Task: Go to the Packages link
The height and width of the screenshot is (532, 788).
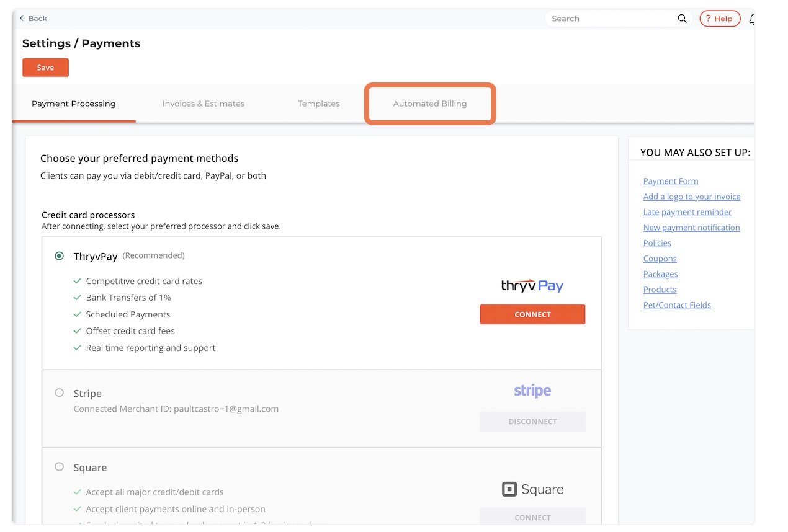Action: coord(661,274)
